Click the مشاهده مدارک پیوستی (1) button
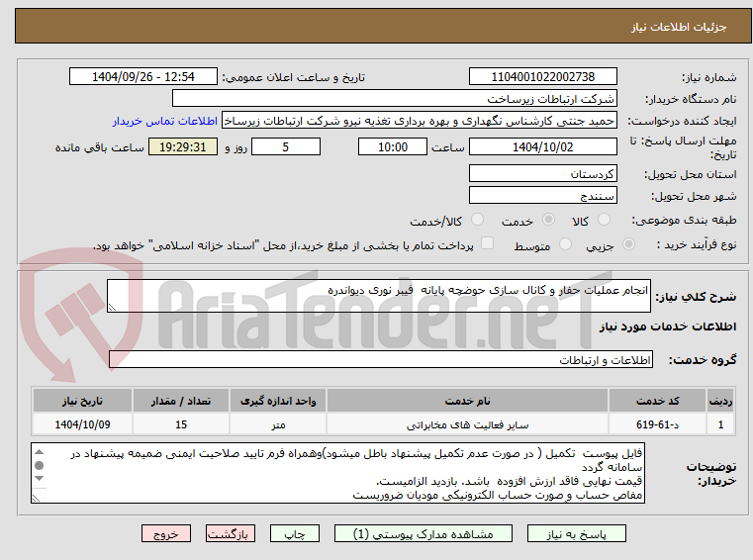Image resolution: width=753 pixels, height=560 pixels. point(424,533)
